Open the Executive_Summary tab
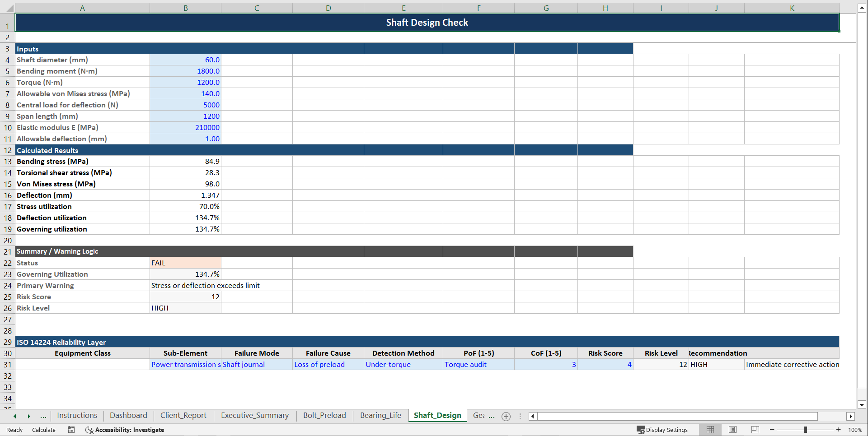Image resolution: width=868 pixels, height=436 pixels. [255, 415]
